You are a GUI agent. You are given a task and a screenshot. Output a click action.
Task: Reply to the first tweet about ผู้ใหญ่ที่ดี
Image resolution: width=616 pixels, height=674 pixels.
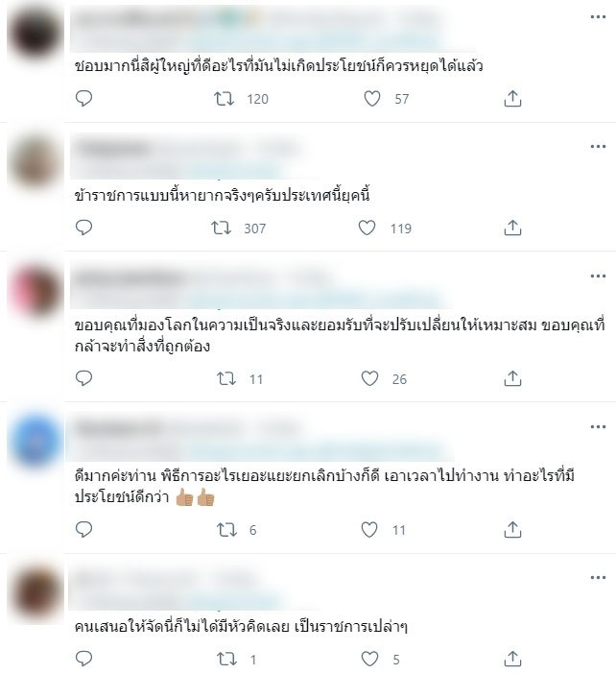click(x=83, y=99)
